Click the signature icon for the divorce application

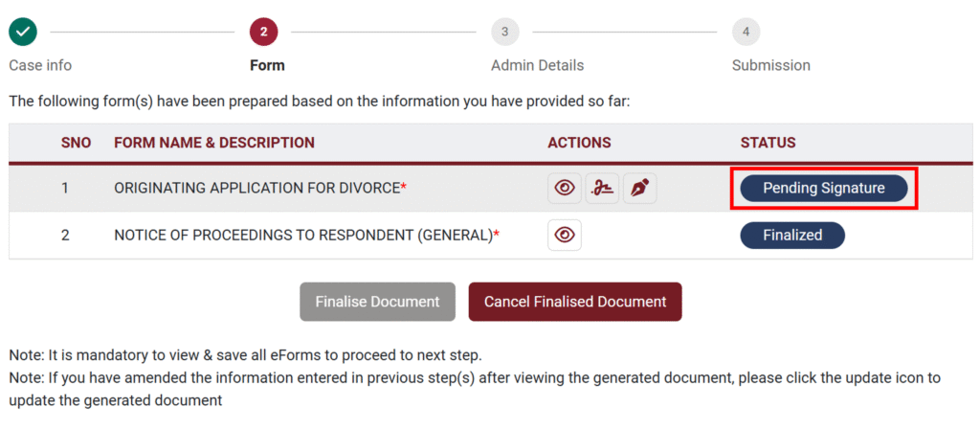tap(602, 188)
